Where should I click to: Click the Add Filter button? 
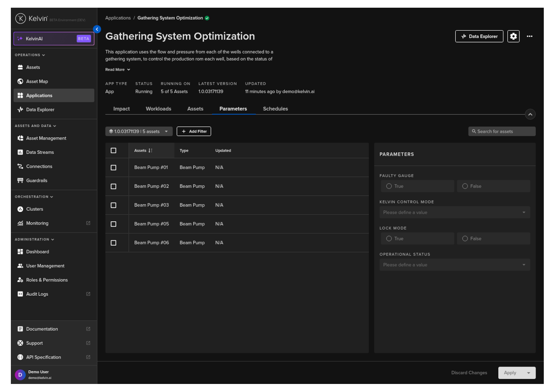(x=194, y=132)
